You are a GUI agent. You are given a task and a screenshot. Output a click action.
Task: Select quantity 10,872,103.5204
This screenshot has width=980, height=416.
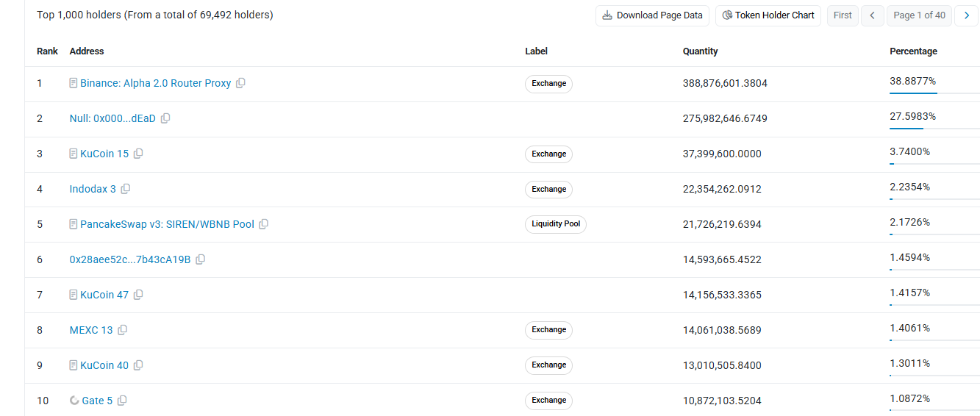coord(722,401)
